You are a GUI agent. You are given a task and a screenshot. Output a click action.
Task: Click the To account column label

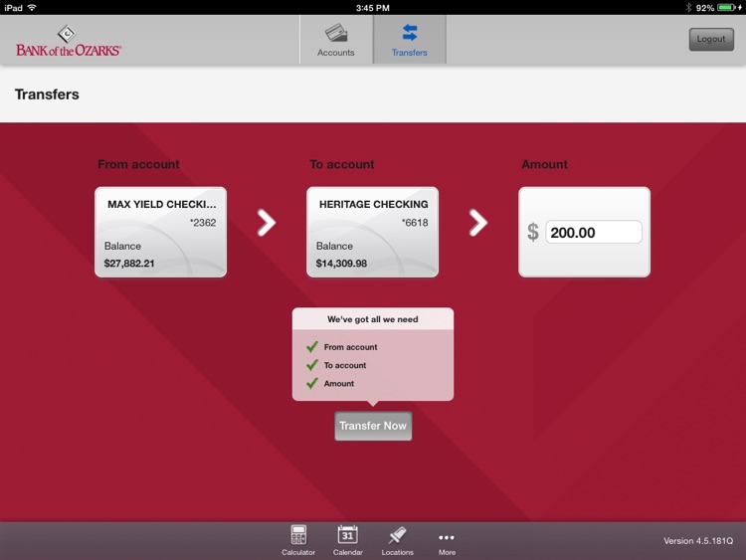341,165
